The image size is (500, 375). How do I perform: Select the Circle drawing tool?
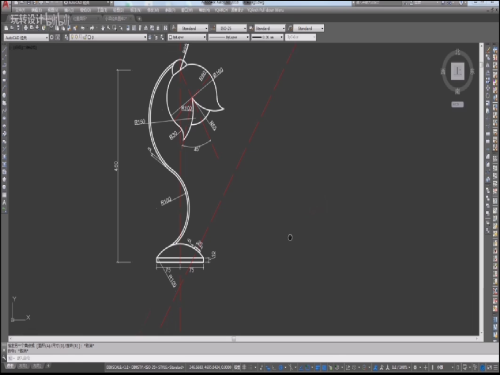click(4, 95)
